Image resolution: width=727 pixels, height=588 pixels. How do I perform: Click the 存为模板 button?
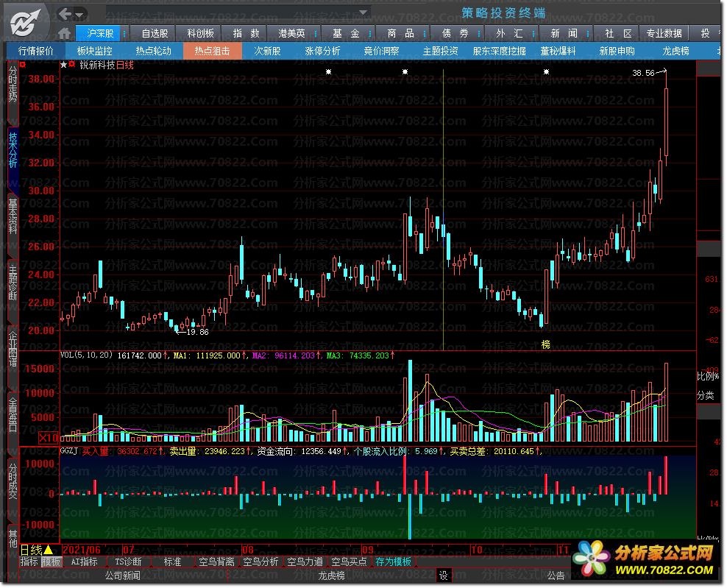(x=393, y=562)
